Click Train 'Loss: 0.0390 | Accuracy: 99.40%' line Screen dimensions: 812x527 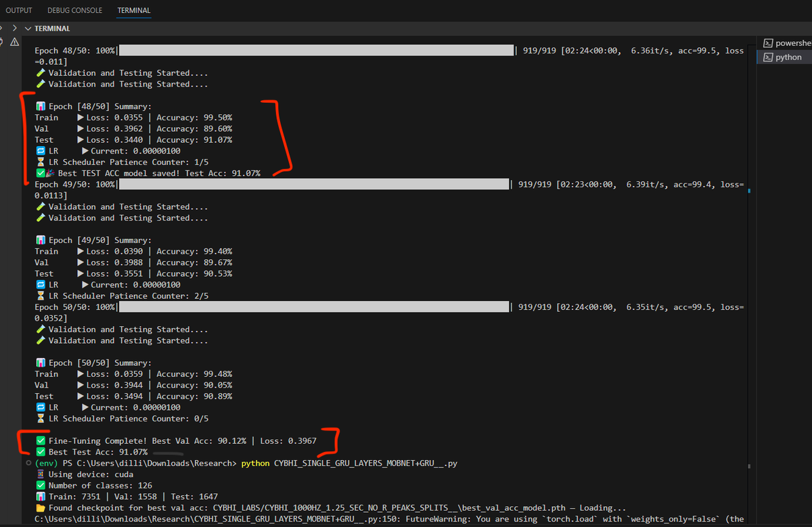pos(133,252)
